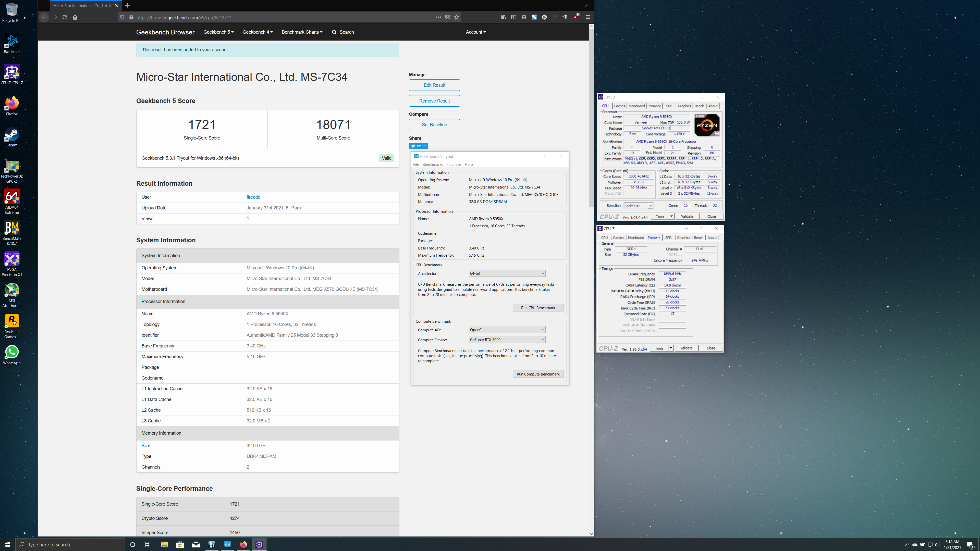
Task: Switch to Caches tab in upper CPU-Z window
Action: click(619, 106)
